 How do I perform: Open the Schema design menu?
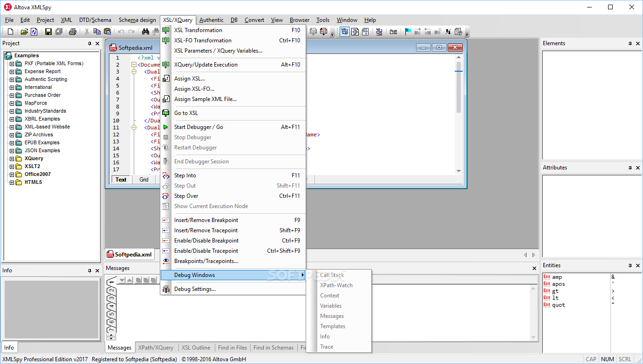click(x=137, y=20)
